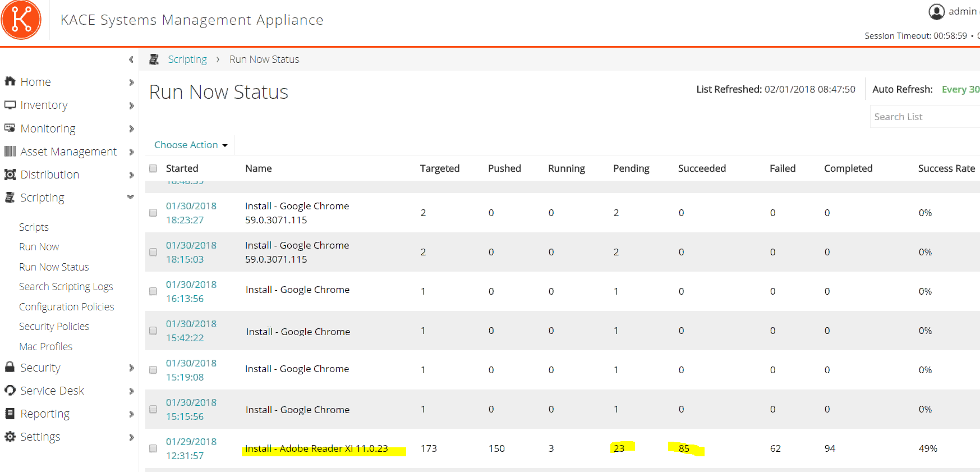Click the Pending column header
980x472 pixels.
coord(631,168)
